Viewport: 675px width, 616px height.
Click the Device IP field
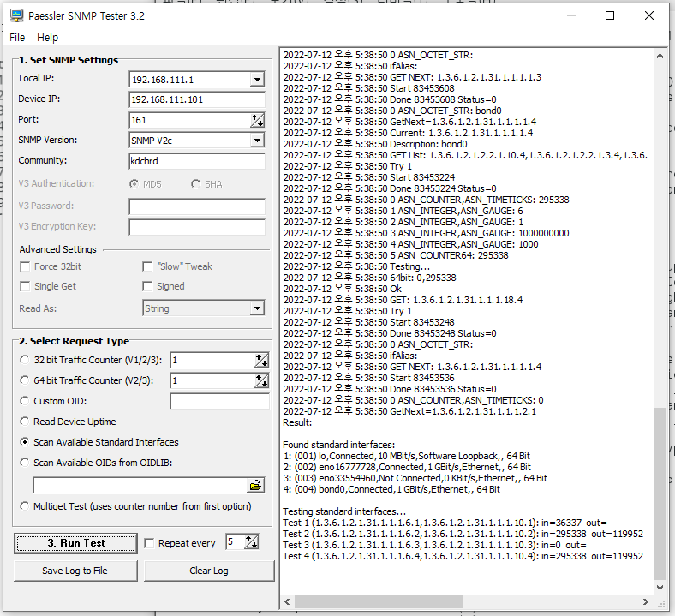197,99
